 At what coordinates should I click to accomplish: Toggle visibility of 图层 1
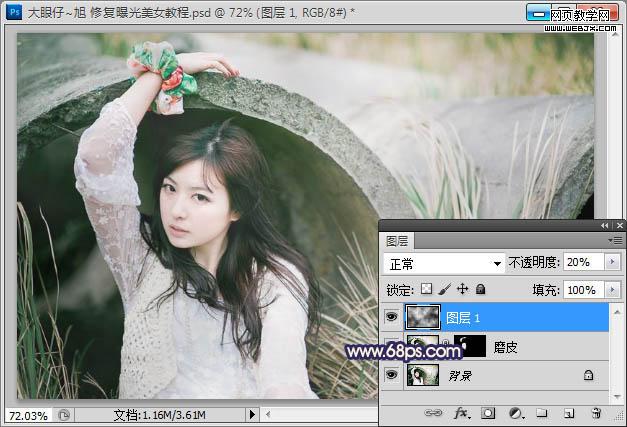pos(391,317)
